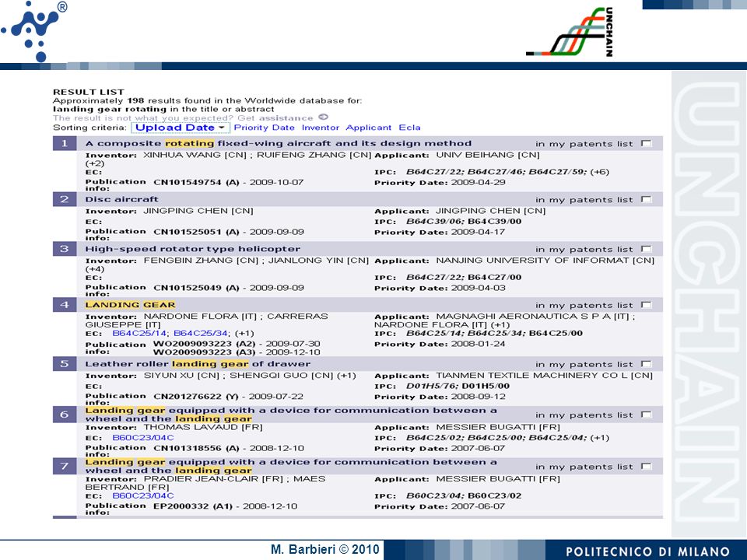
Task: Open the Get assistance link
Action: pyautogui.click(x=275, y=117)
